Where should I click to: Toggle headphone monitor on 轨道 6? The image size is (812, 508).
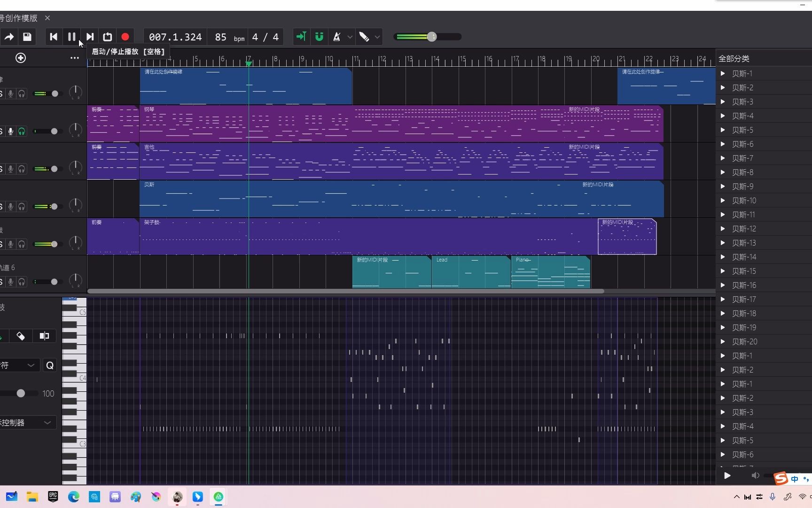pyautogui.click(x=22, y=282)
